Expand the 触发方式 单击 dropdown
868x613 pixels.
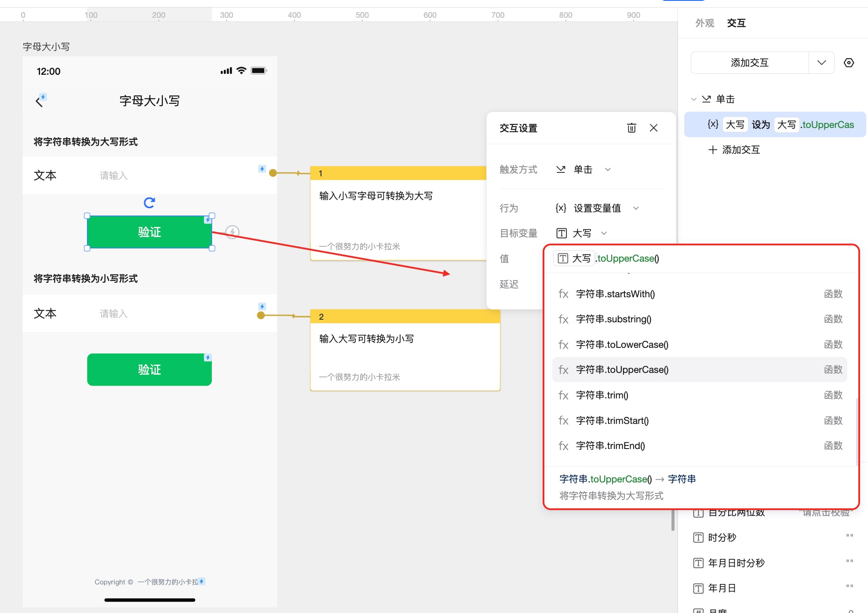pyautogui.click(x=608, y=169)
